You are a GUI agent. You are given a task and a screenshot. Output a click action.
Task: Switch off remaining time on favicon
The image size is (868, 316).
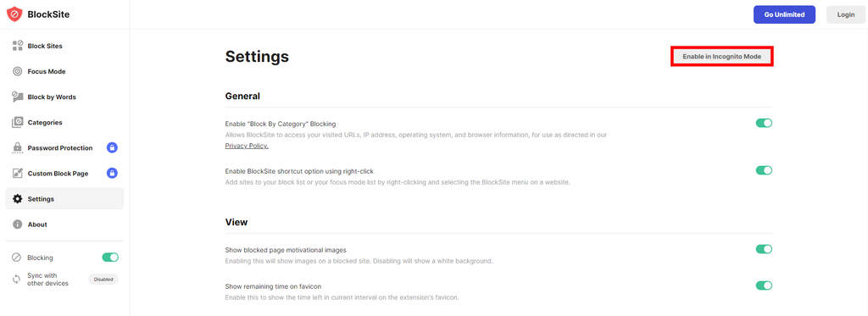(x=764, y=286)
